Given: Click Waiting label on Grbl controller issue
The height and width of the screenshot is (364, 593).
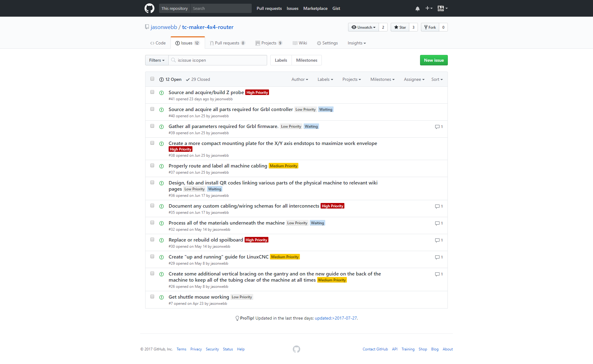Looking at the screenshot, I should [x=326, y=110].
